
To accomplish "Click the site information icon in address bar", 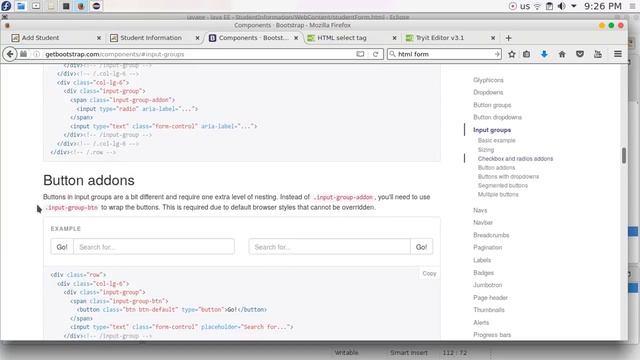I will (x=36, y=54).
